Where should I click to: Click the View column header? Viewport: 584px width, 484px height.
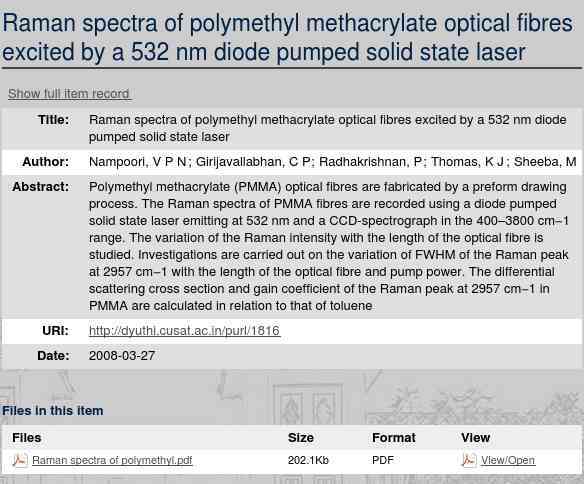pyautogui.click(x=475, y=437)
